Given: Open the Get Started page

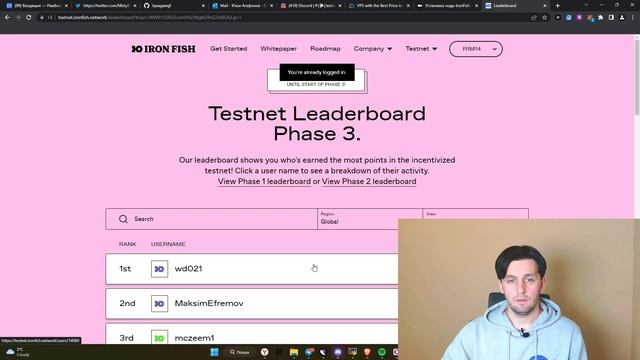Looking at the screenshot, I should 229,49.
